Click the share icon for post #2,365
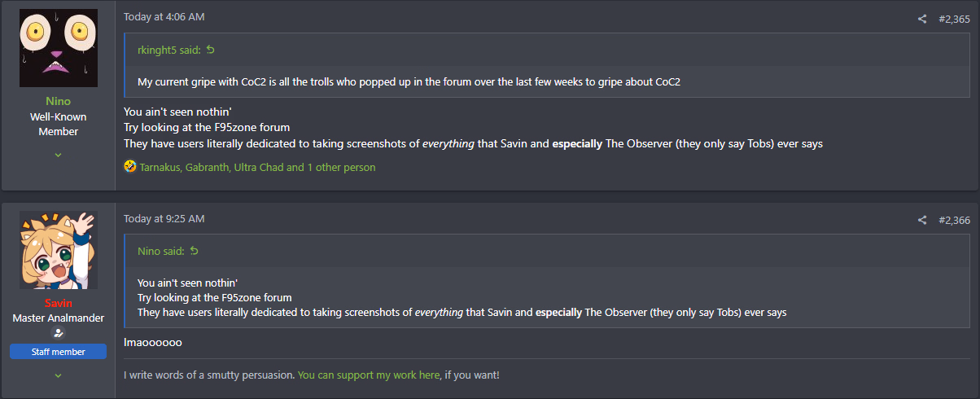This screenshot has width=980, height=399. coord(922,20)
